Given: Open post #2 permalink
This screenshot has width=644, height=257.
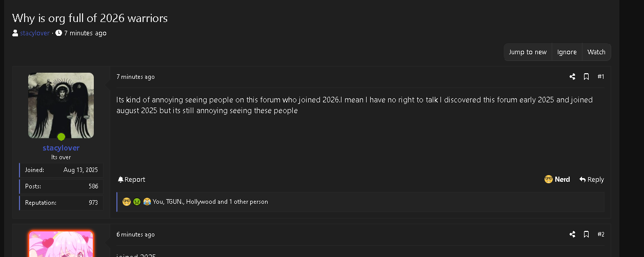Looking at the screenshot, I should pos(601,234).
